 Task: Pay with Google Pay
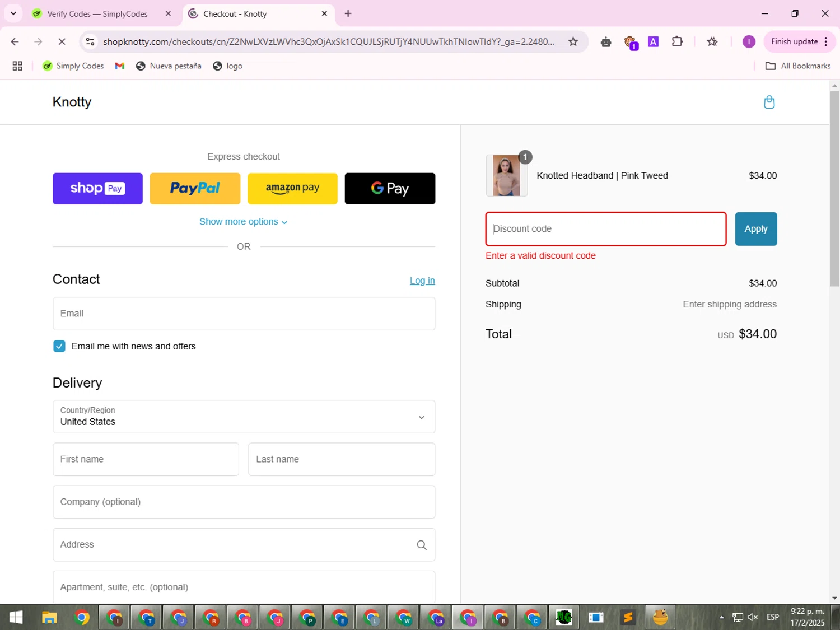click(390, 189)
